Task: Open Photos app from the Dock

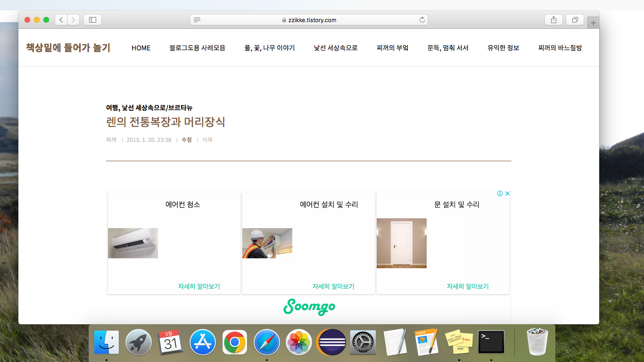Action: [x=299, y=342]
